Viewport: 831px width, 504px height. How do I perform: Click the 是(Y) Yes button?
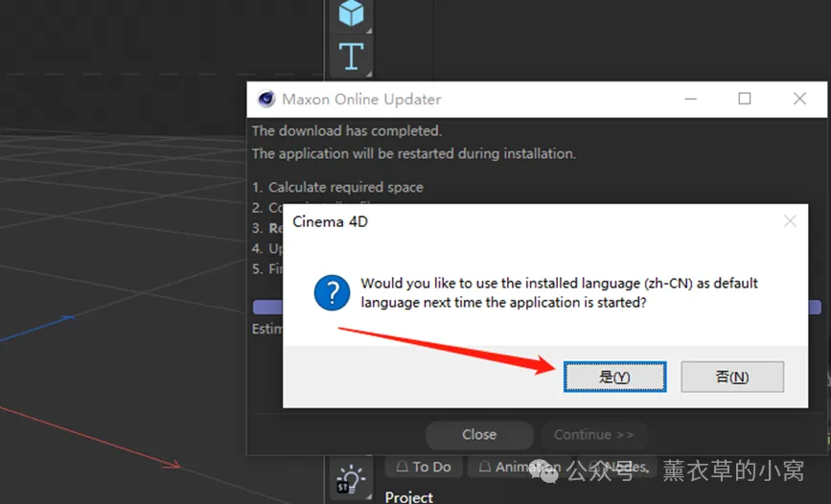(x=614, y=377)
